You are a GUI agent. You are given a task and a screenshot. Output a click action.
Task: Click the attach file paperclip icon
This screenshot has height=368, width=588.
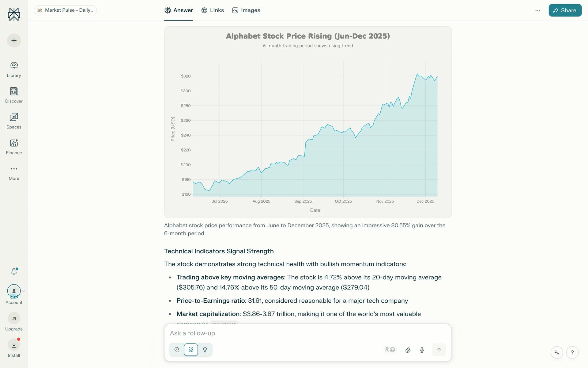click(x=408, y=350)
